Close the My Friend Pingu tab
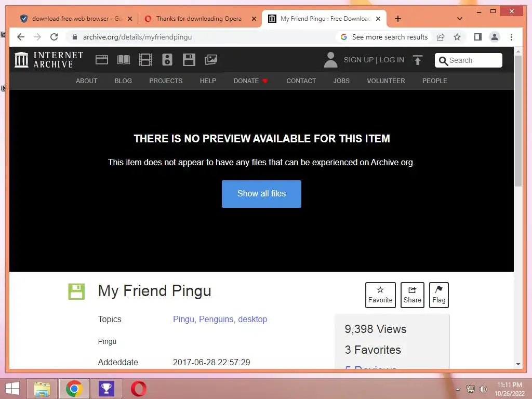Viewport: 532px width, 399px height. (378, 19)
